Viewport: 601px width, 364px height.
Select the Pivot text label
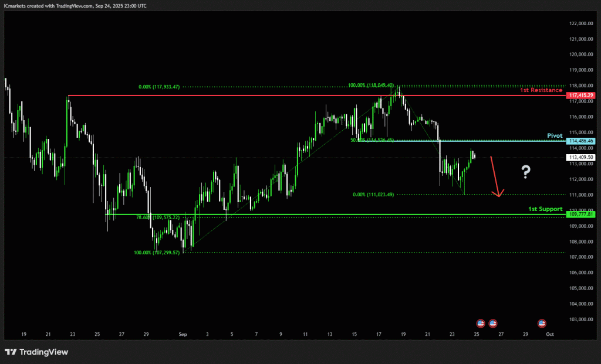pos(555,135)
